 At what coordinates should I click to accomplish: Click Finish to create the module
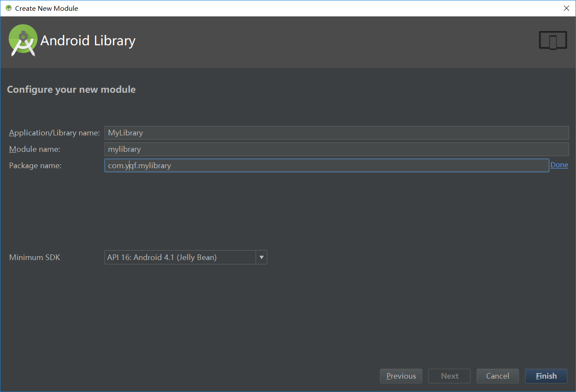point(546,376)
